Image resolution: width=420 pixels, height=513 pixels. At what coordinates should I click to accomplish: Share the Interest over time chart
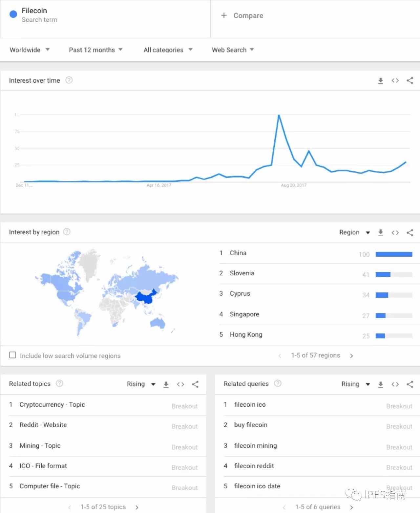[410, 80]
